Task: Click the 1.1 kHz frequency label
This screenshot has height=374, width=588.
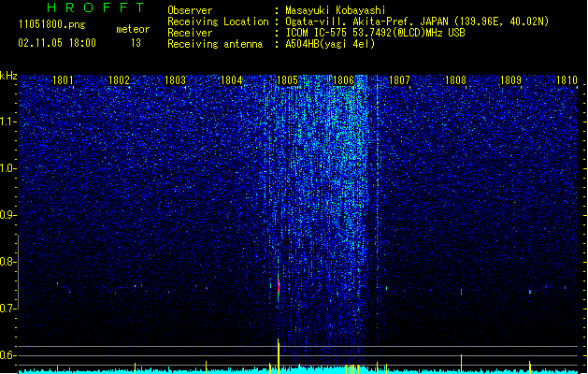Action: click(x=8, y=122)
